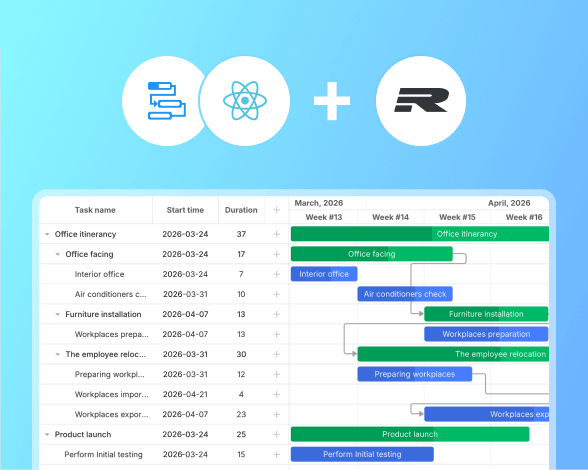Collapse the Product launch tree node
The height and width of the screenshot is (470, 588).
(x=47, y=434)
